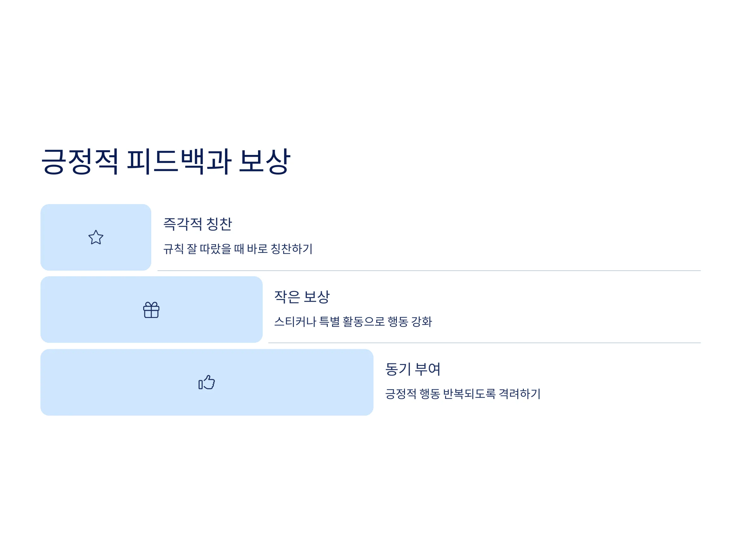Click the text 규칙 잘 따랐을 때 바로 칭찬하기
Screen dimensions: 747x560
click(x=238, y=249)
